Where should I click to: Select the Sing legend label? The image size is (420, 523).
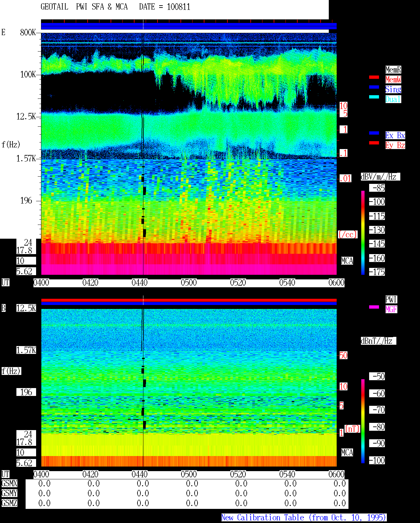coord(393,89)
